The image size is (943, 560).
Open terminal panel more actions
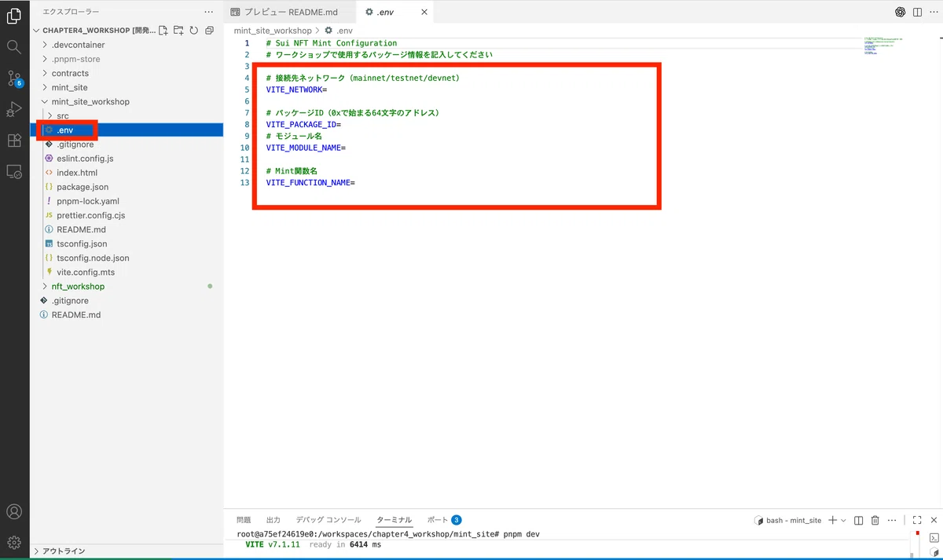(892, 520)
